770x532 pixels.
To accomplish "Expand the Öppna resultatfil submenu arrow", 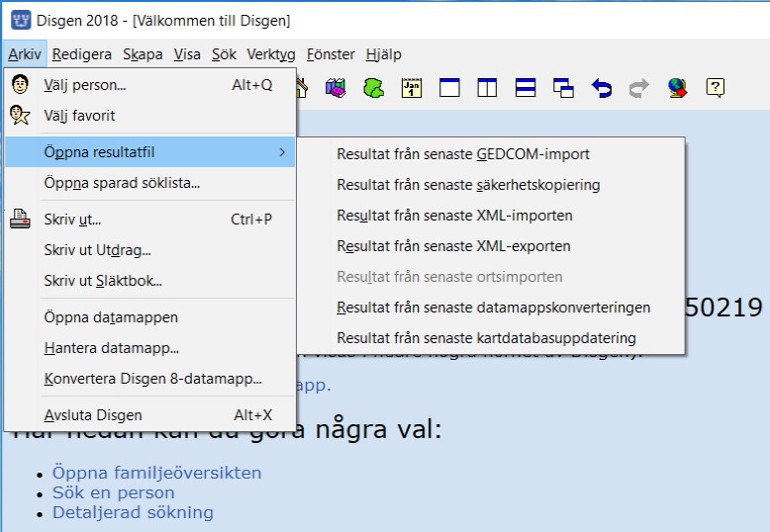I will point(282,152).
